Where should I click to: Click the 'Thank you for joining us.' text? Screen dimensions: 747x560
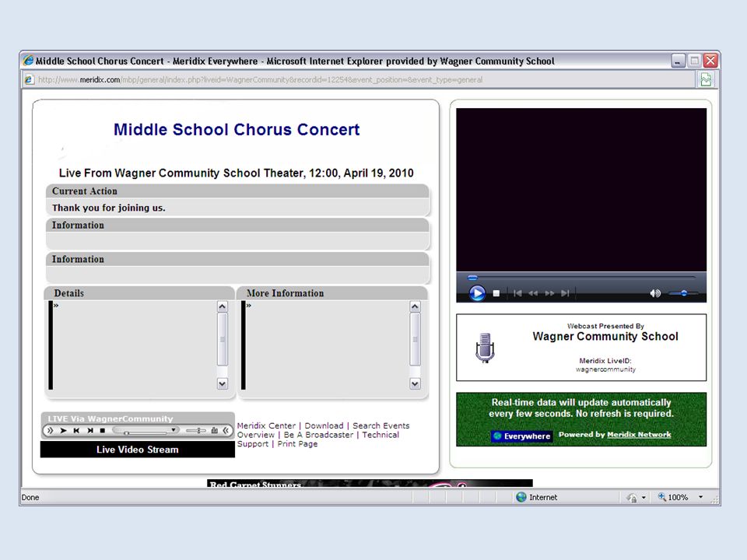point(109,208)
